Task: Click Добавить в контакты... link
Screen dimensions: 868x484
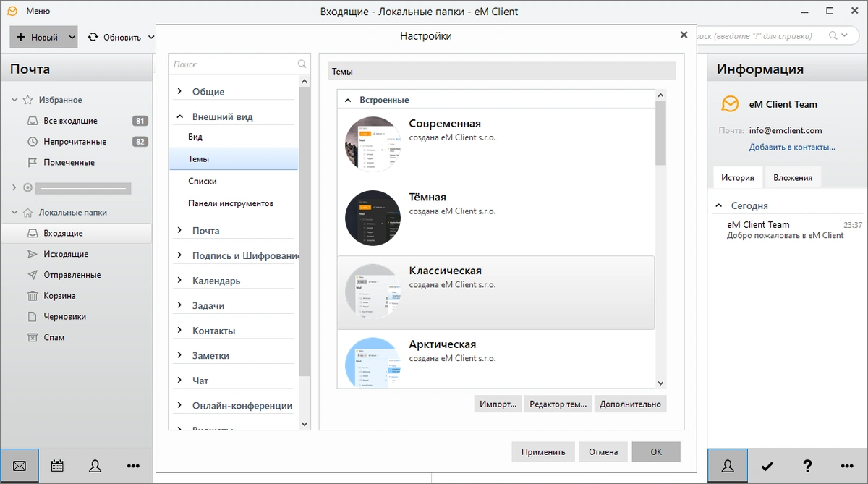Action: (792, 147)
